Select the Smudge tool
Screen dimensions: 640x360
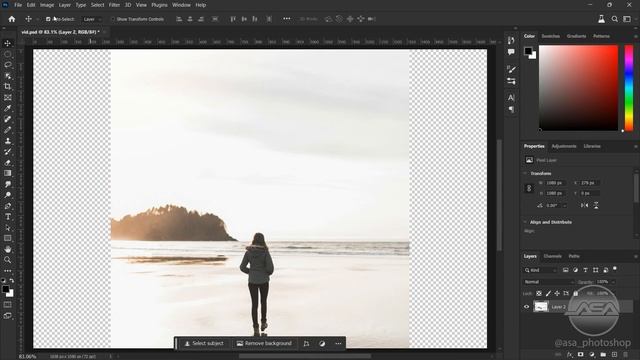(7, 184)
